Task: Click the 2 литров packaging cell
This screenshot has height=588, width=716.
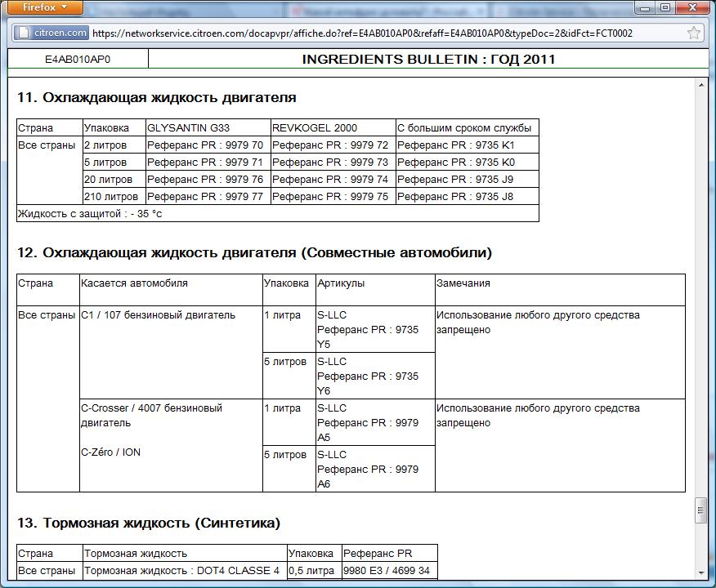Action: coord(114,145)
